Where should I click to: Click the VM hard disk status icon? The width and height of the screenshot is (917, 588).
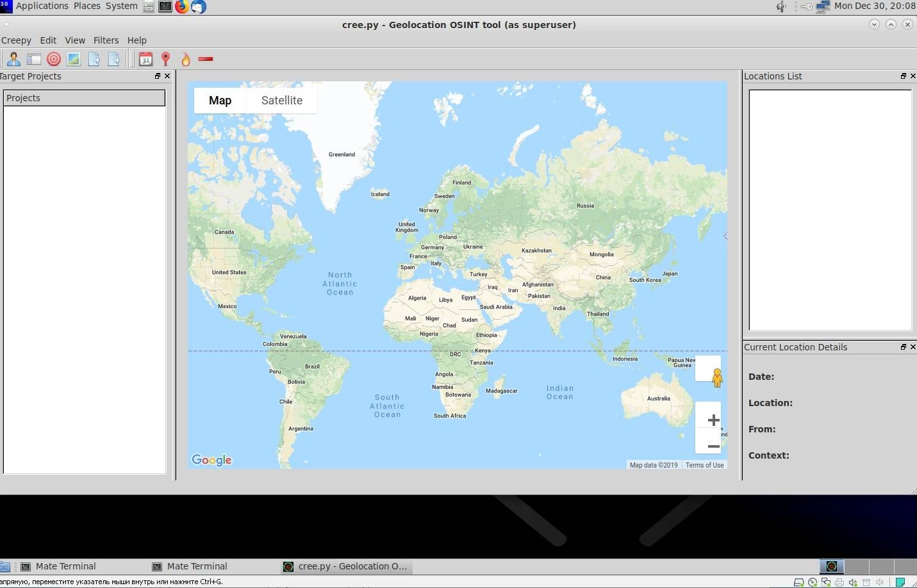(x=798, y=582)
